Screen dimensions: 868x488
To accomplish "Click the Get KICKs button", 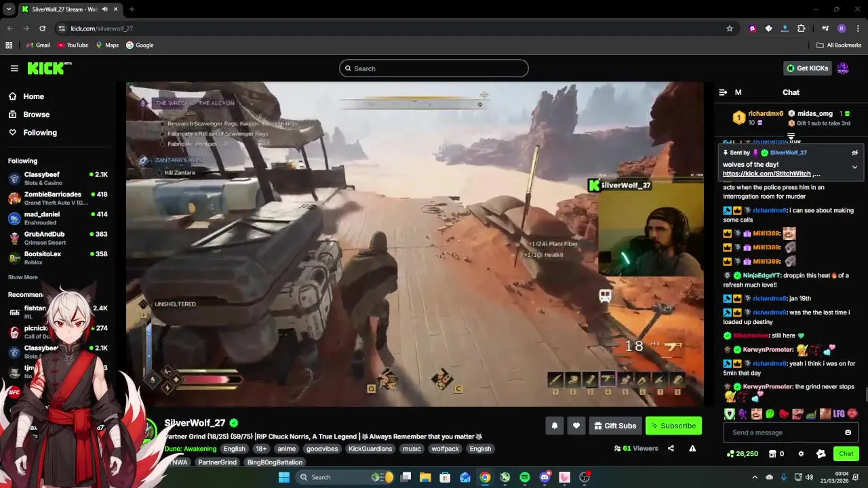I will pos(808,68).
